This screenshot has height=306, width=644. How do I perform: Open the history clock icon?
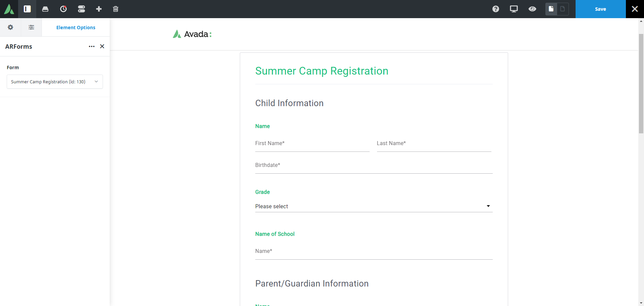coord(63,9)
